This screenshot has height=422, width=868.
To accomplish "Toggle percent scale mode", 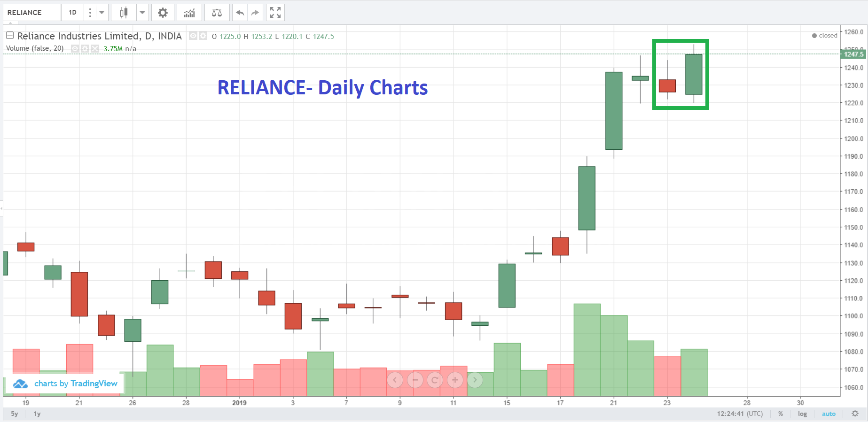I will tap(781, 414).
